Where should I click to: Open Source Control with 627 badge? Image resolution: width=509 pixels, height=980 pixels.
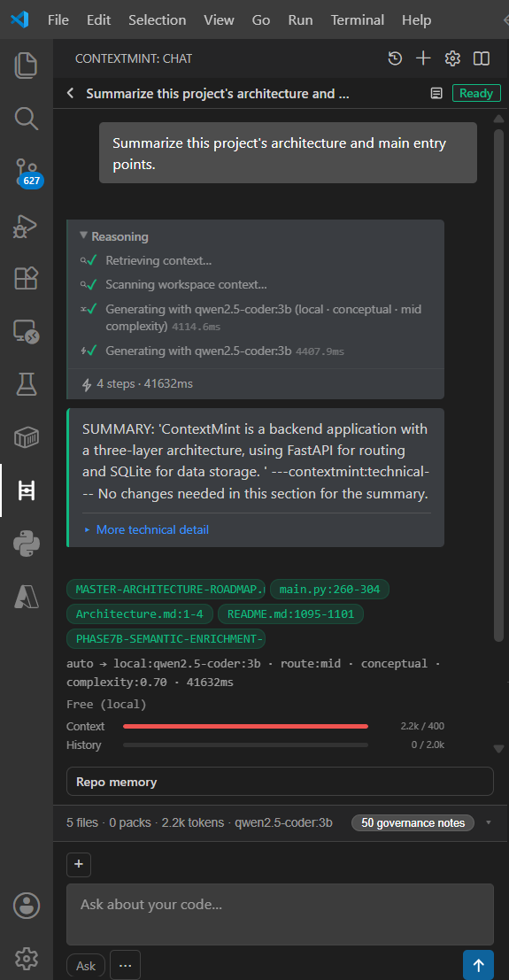point(27,174)
